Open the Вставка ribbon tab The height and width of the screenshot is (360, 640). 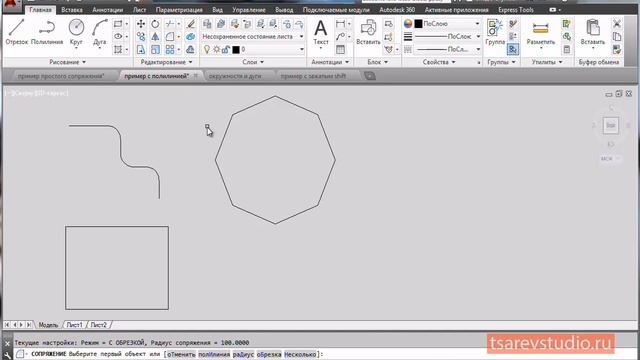click(72, 9)
